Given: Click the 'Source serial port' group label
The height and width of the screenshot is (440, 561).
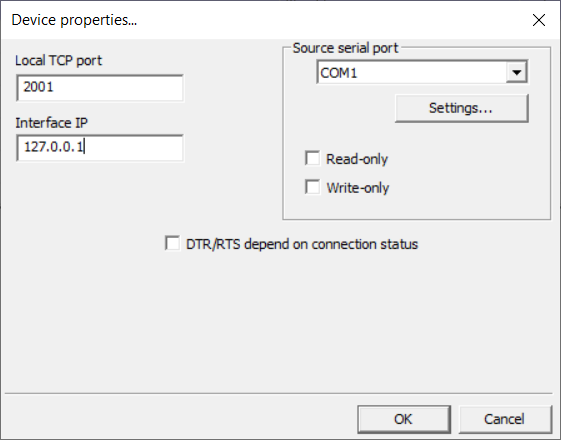Looking at the screenshot, I should [x=345, y=48].
